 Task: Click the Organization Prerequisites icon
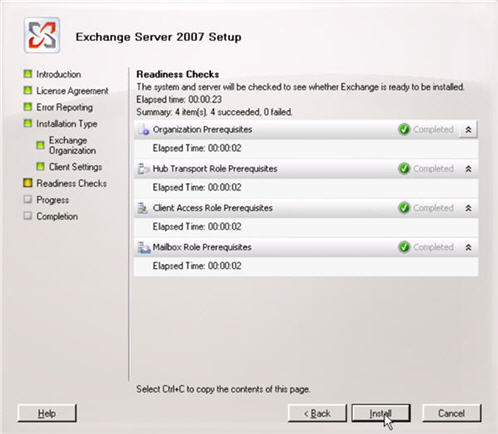[144, 130]
